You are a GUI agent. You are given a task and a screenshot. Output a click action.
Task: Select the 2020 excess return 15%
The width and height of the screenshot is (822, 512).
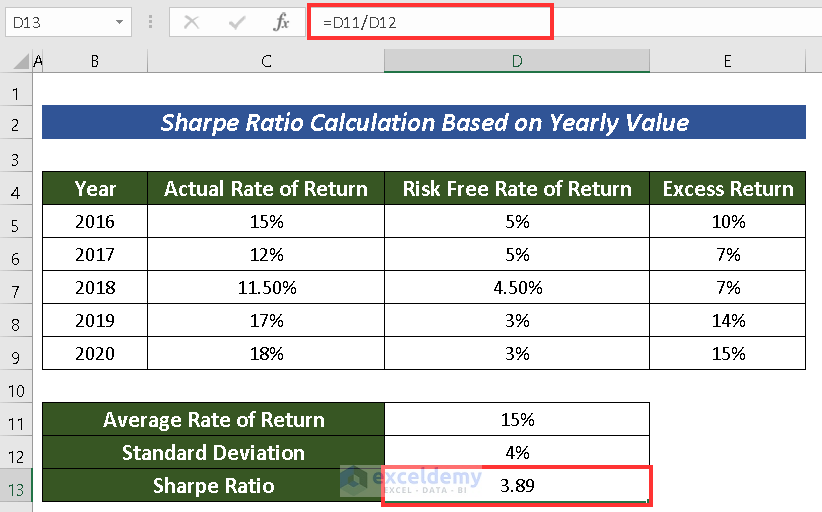coord(728,353)
